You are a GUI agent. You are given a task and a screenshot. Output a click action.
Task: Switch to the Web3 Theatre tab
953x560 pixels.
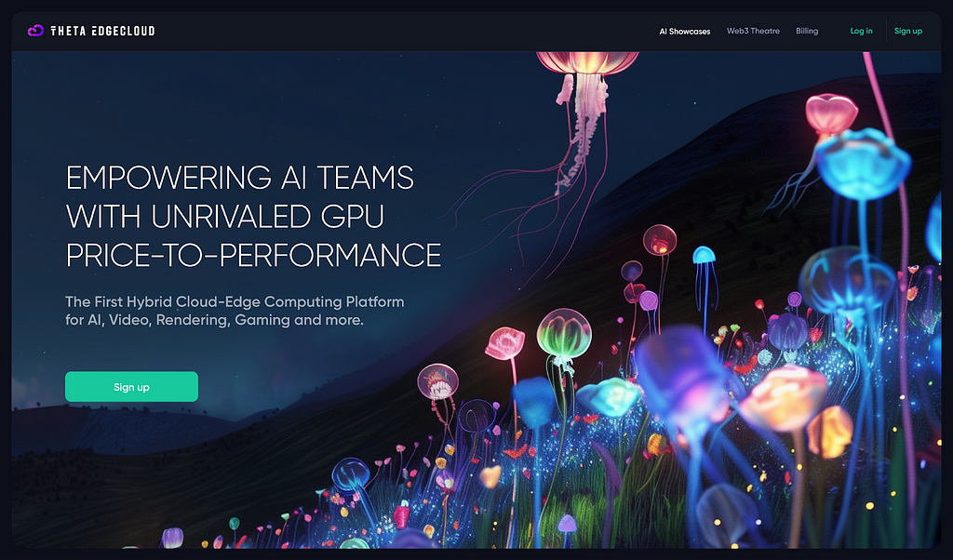pos(753,32)
